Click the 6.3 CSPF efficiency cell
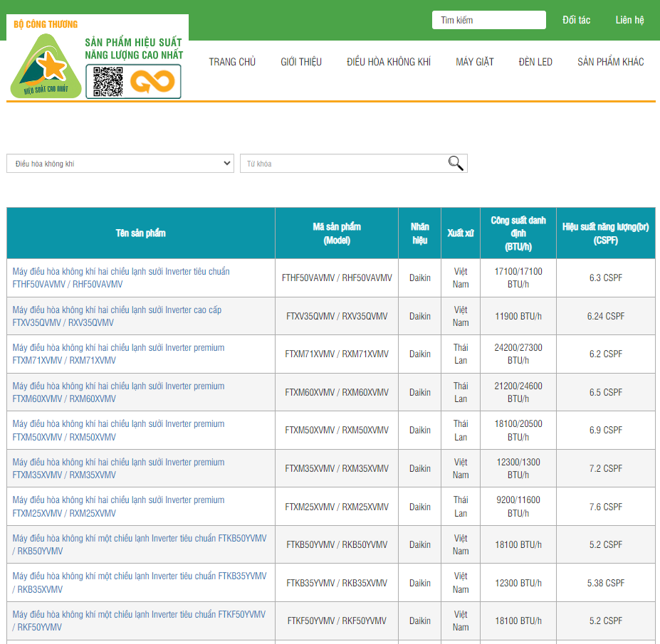This screenshot has height=644, width=660. click(x=606, y=278)
